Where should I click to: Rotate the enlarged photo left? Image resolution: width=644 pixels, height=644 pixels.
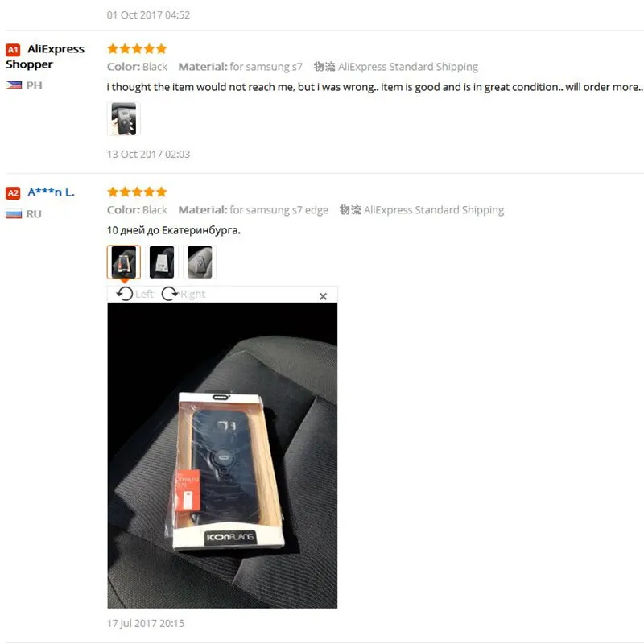(134, 294)
